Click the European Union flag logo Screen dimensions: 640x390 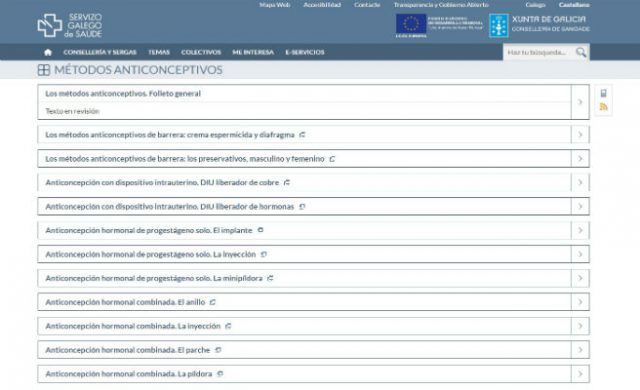tap(411, 24)
